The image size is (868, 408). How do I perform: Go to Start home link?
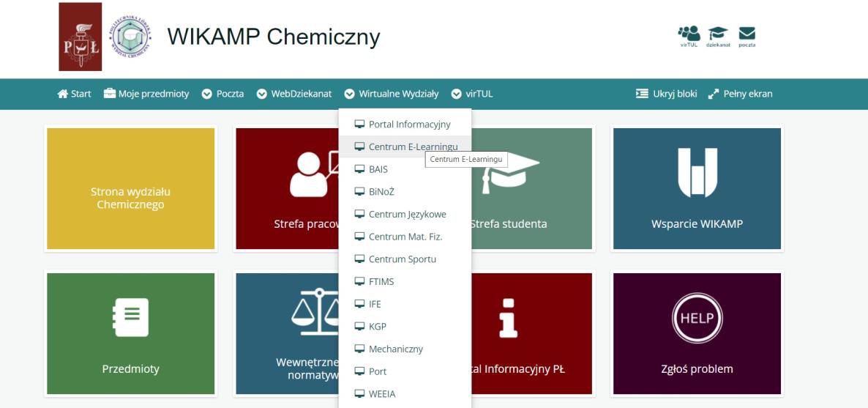click(x=75, y=94)
